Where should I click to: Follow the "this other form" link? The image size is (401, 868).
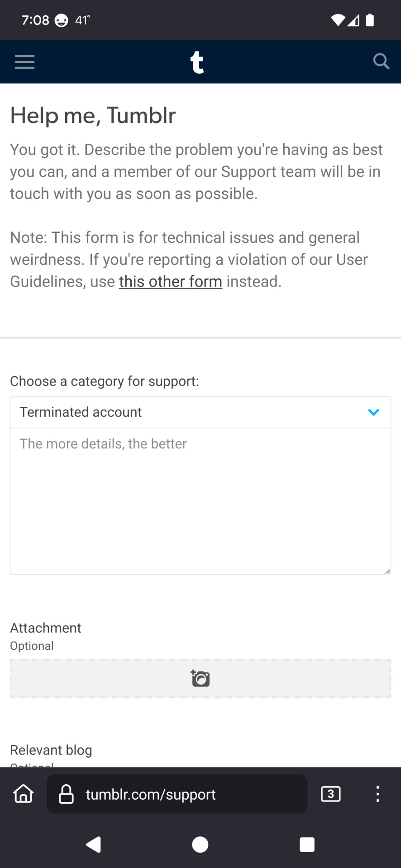point(171,281)
